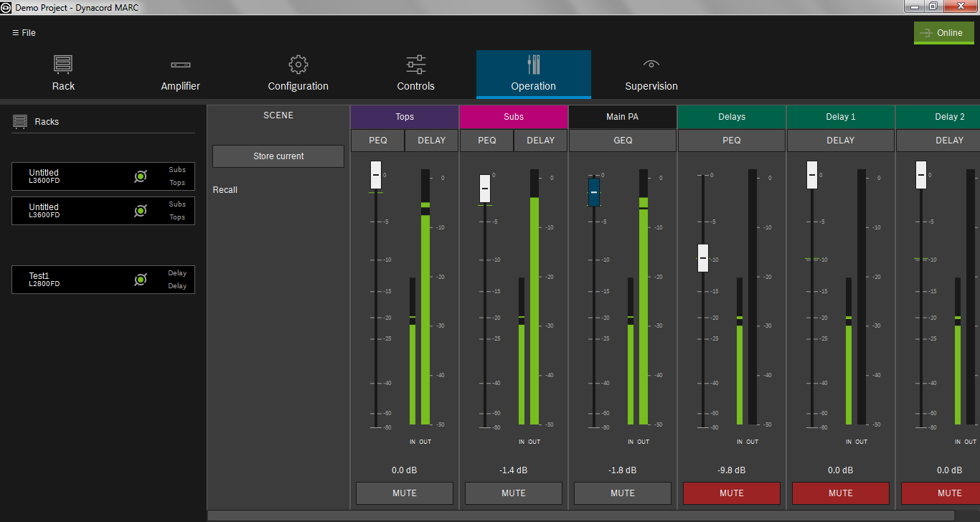Click the 0.0 dB value under Tops
Viewport: 980px width, 522px height.
[x=405, y=470]
